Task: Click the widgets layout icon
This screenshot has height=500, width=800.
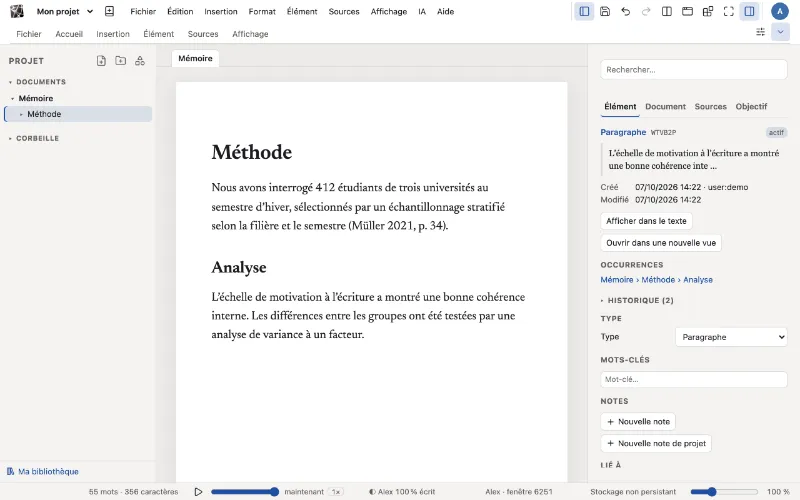Action: pos(708,11)
